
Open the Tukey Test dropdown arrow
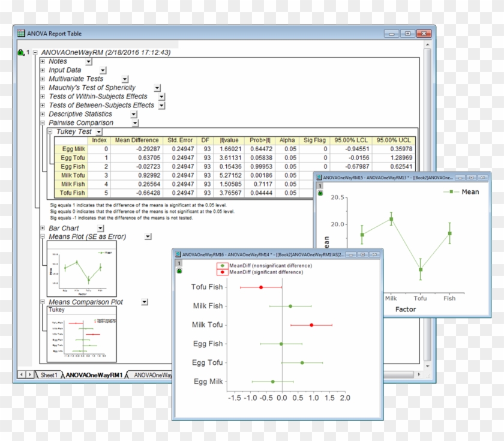click(98, 131)
